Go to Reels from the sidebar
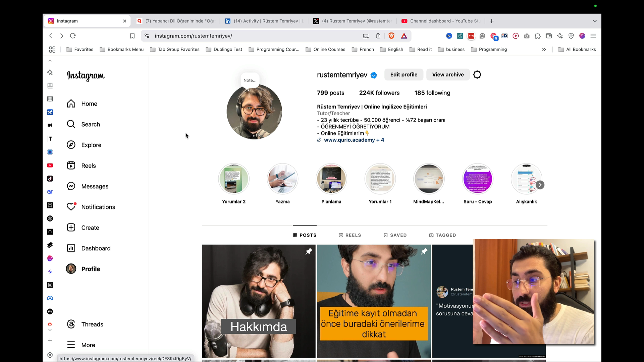 [82, 166]
